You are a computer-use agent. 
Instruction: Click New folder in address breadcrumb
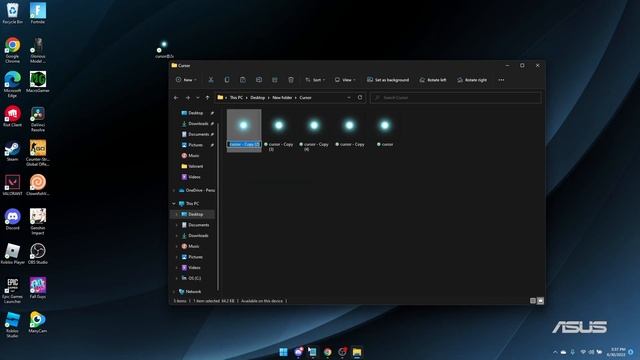tap(282, 98)
